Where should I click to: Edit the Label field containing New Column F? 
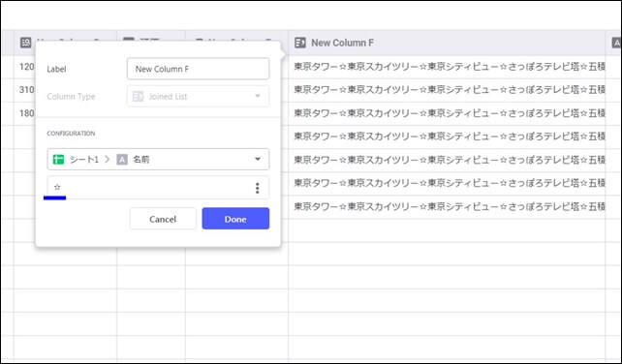(198, 69)
